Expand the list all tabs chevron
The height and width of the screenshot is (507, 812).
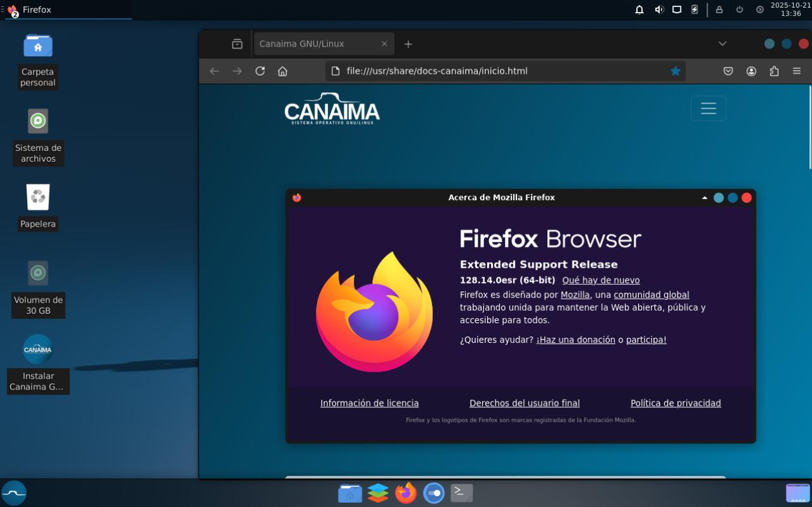(x=722, y=44)
